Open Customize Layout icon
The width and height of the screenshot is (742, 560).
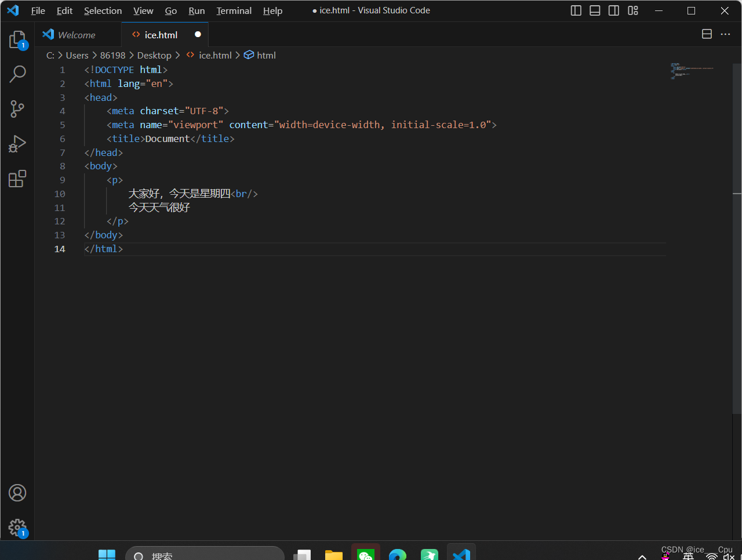tap(633, 10)
